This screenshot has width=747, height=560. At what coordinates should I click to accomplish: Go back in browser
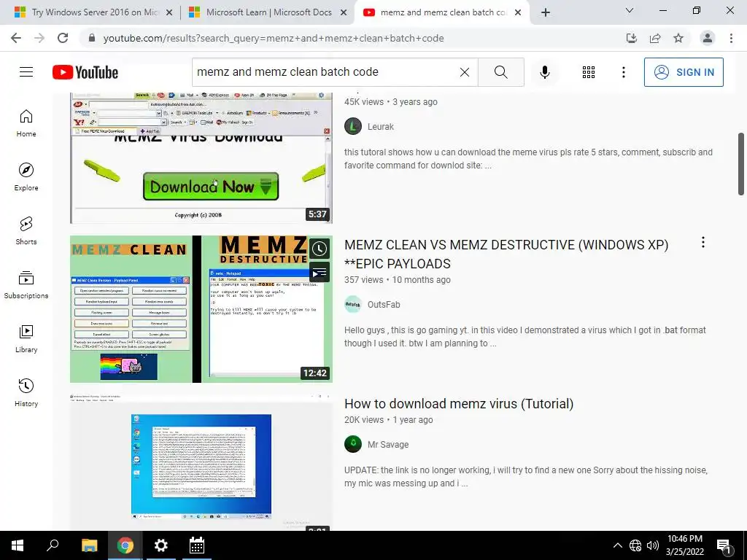[x=16, y=38]
